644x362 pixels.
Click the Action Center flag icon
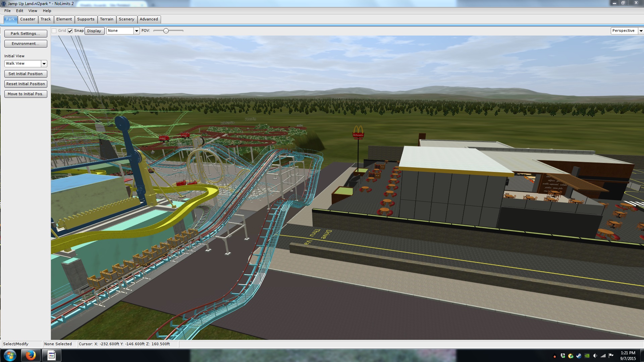(611, 355)
